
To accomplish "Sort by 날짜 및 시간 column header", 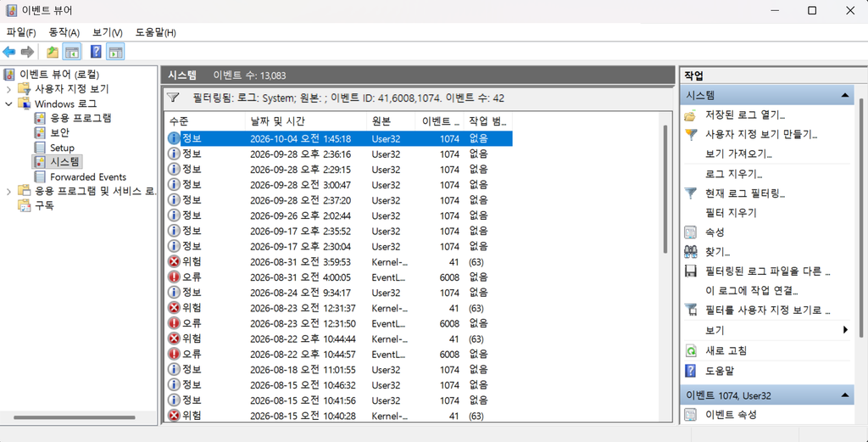I will pos(305,121).
